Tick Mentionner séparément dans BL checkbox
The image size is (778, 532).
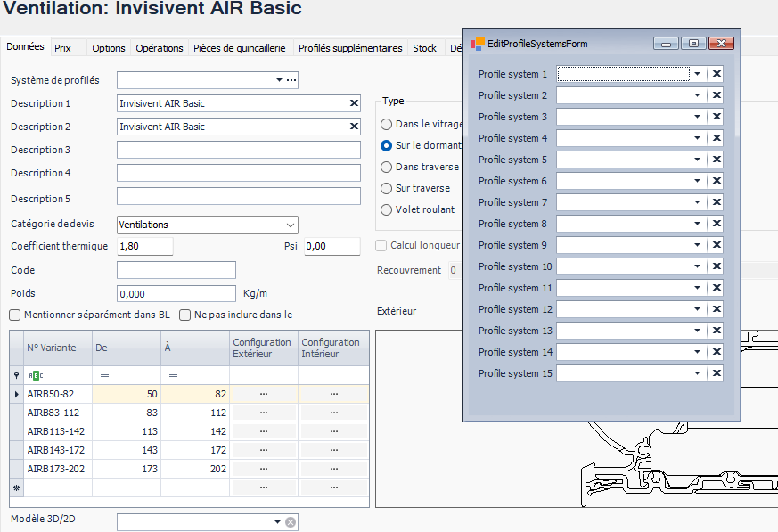(x=15, y=315)
